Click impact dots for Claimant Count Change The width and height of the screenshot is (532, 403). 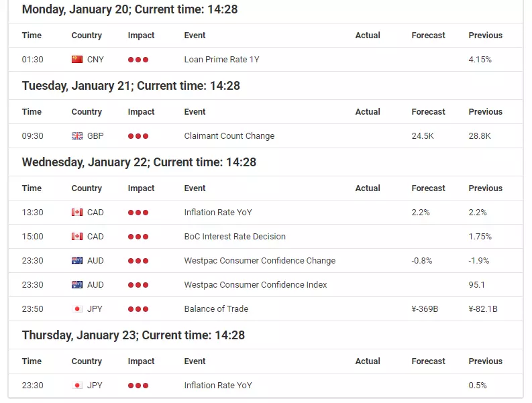[138, 136]
